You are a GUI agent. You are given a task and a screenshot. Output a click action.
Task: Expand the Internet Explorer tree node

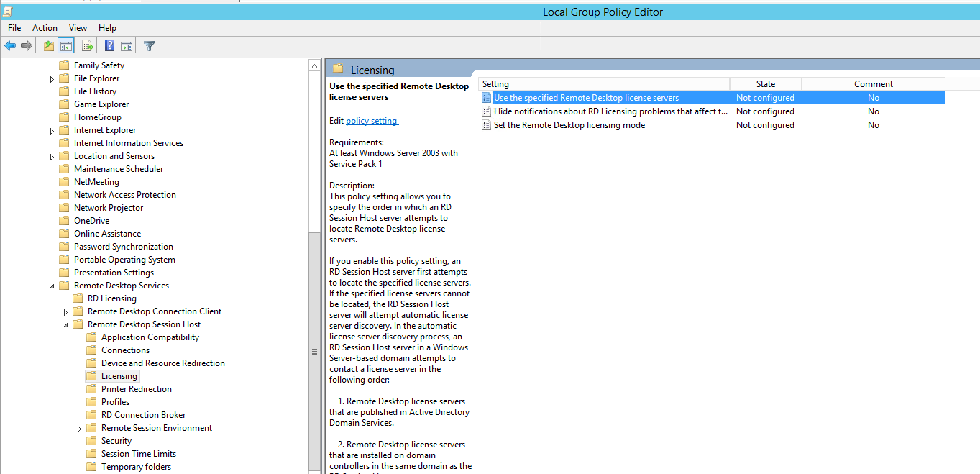click(x=52, y=131)
